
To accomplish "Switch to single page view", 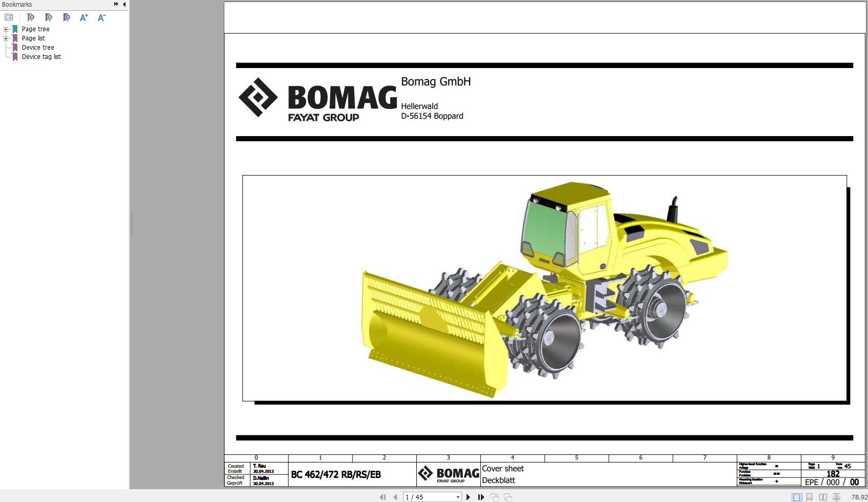I will pyautogui.click(x=796, y=497).
